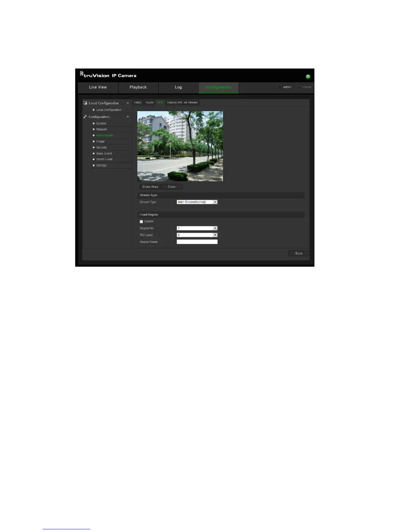The height and width of the screenshot is (532, 411).
Task: Open the Audio sub-tab
Action: click(150, 102)
